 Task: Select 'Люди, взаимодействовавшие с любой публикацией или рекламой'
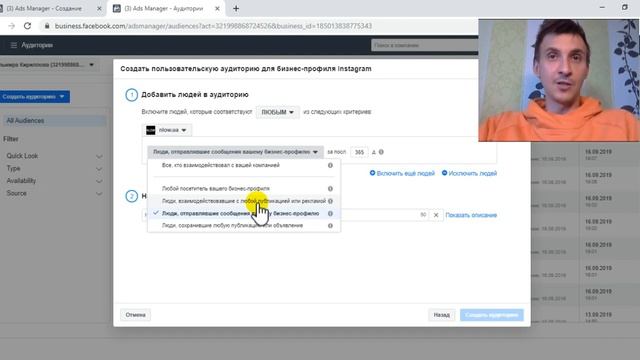point(244,201)
